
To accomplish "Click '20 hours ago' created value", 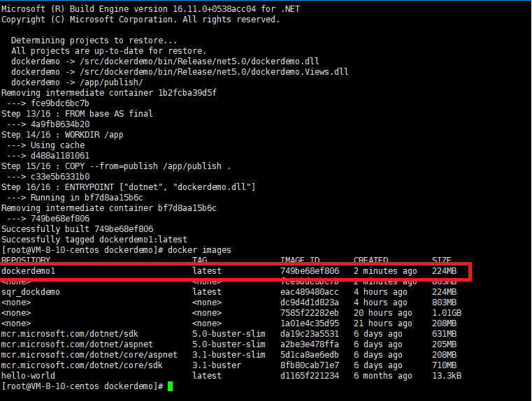I will tap(382, 313).
